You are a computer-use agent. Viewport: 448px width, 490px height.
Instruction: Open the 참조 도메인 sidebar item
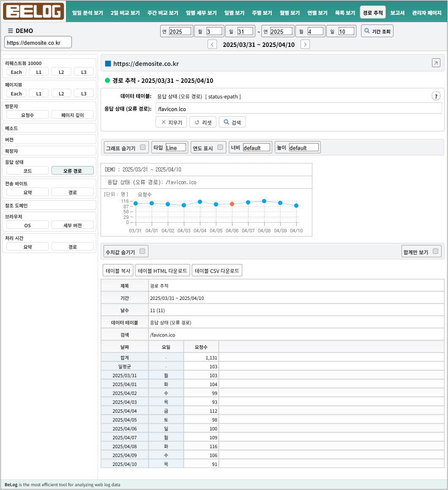click(49, 205)
